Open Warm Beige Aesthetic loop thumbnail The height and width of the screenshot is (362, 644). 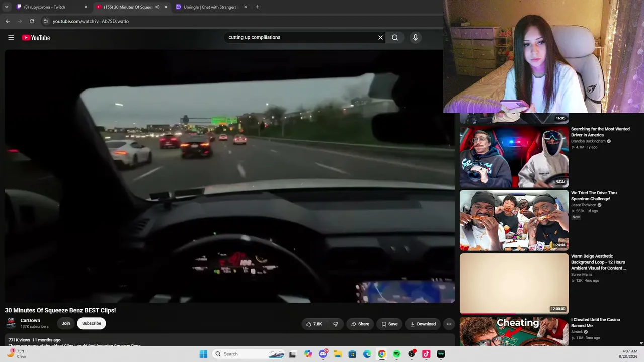tap(514, 284)
